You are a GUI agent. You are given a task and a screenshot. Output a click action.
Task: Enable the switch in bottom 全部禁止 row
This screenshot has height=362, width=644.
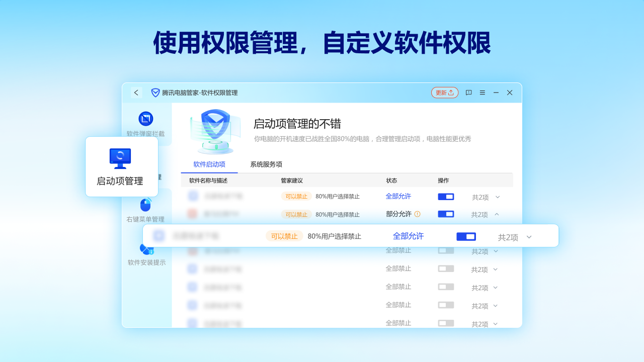tap(446, 323)
